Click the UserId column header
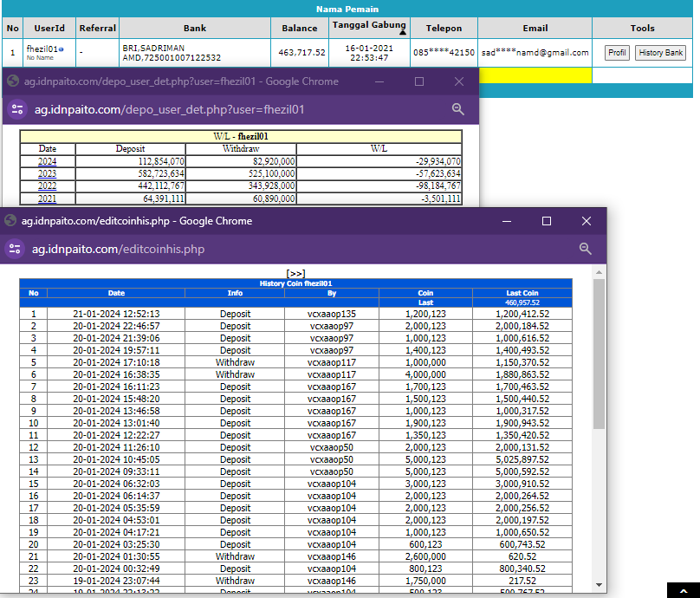The height and width of the screenshot is (598, 700). coord(49,28)
